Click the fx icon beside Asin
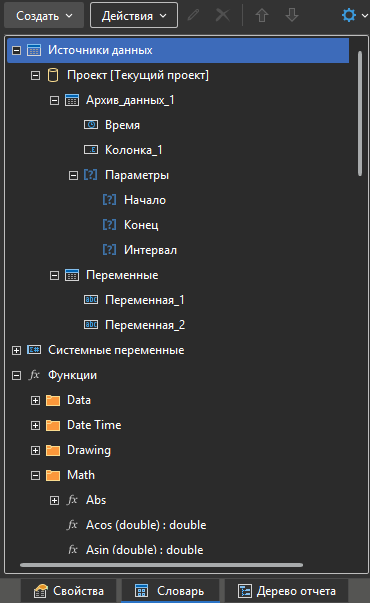 (72, 550)
